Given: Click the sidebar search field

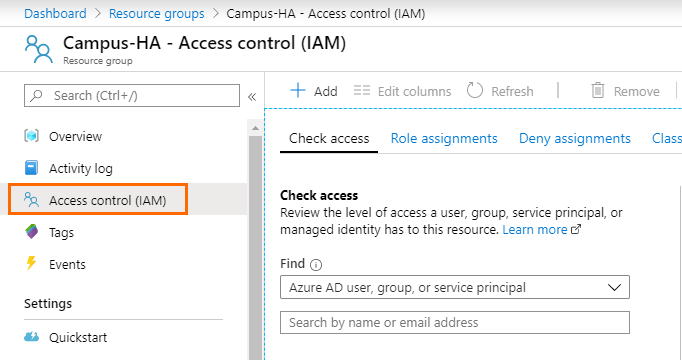Looking at the screenshot, I should [132, 96].
